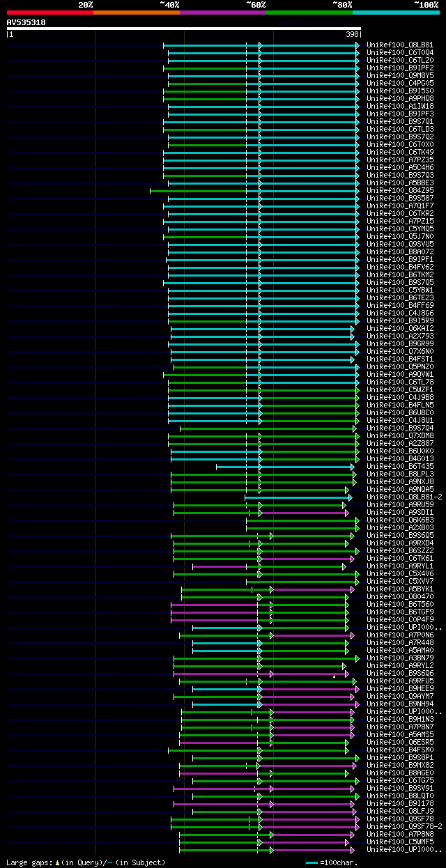Open hit UniRef100_B9IPF2
This screenshot has width=446, height=868.
pyautogui.click(x=400, y=68)
